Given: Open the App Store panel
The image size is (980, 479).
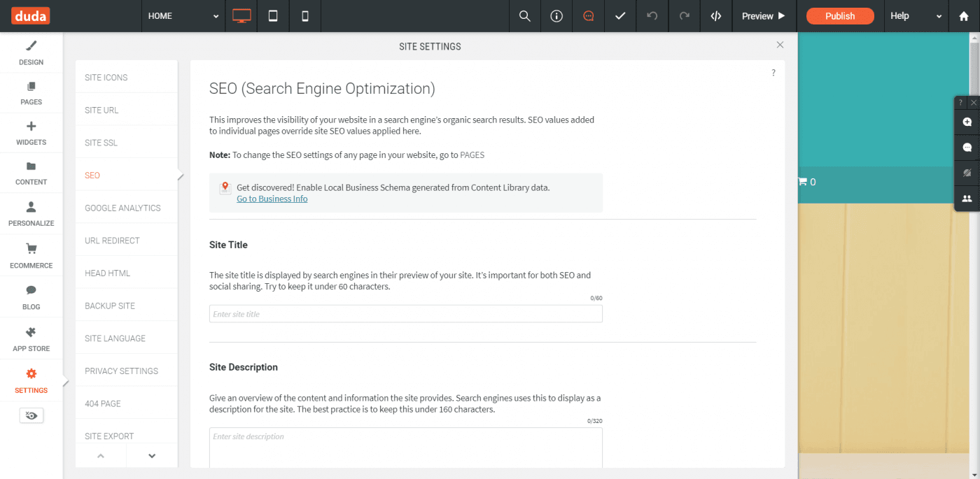Looking at the screenshot, I should [x=31, y=339].
